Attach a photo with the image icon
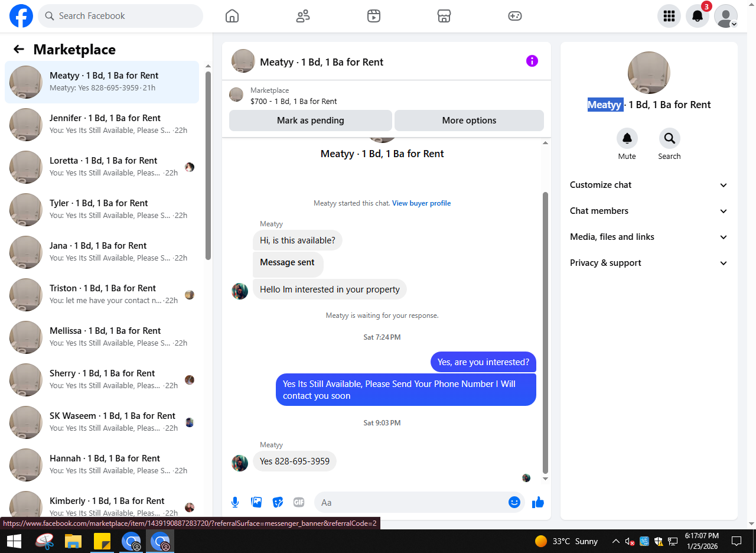Screen dimensions: 756x553 (x=256, y=502)
